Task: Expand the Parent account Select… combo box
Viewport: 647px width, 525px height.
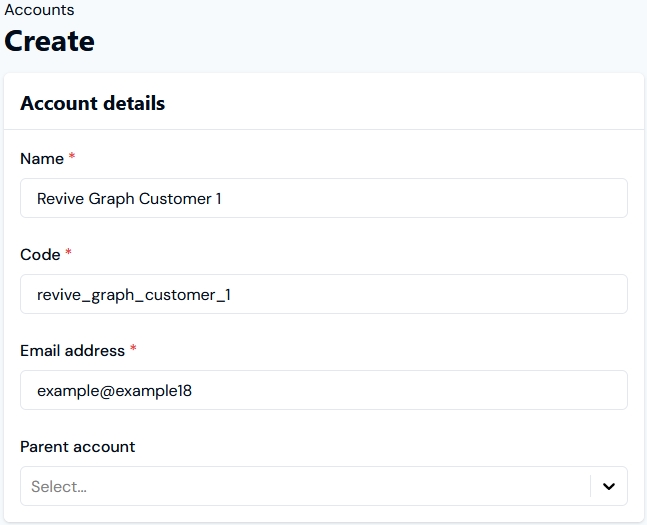Action: click(x=324, y=486)
